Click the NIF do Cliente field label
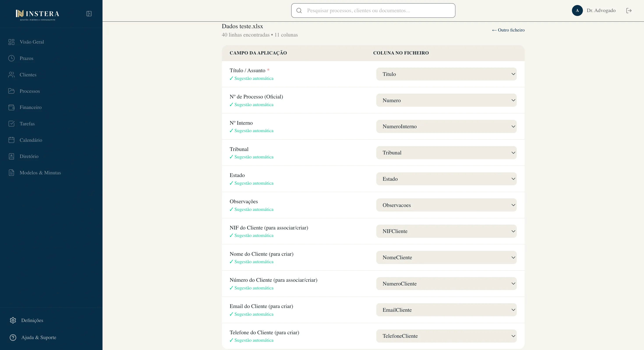644x350 pixels. (x=269, y=228)
